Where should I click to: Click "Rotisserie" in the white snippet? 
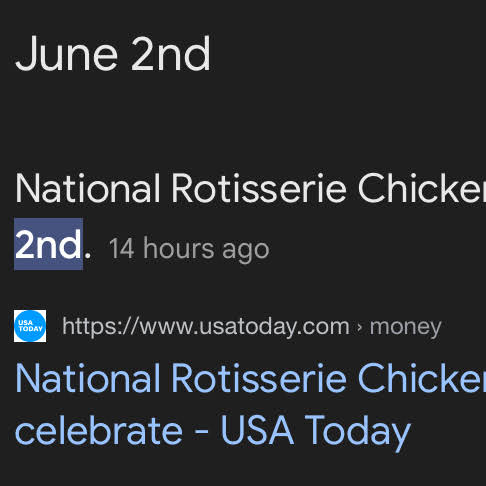(259, 188)
